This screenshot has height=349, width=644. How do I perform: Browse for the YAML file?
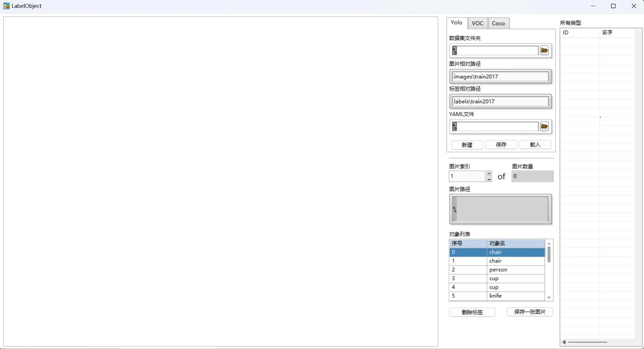[x=544, y=126]
